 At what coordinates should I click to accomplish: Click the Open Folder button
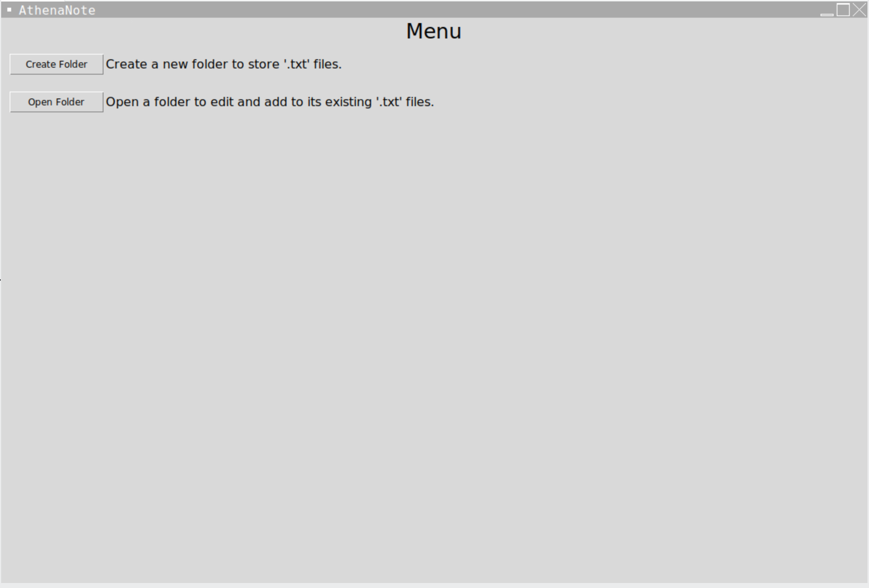57,102
